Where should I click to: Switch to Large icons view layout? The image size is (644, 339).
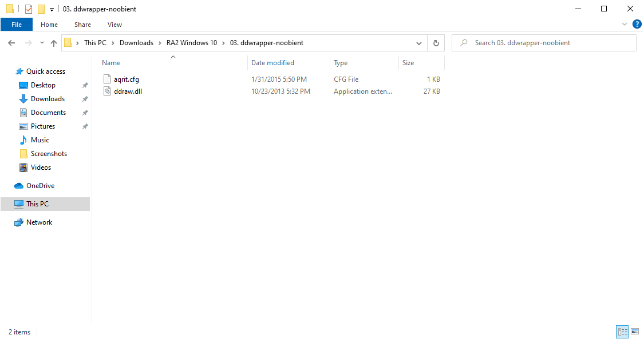point(635,332)
